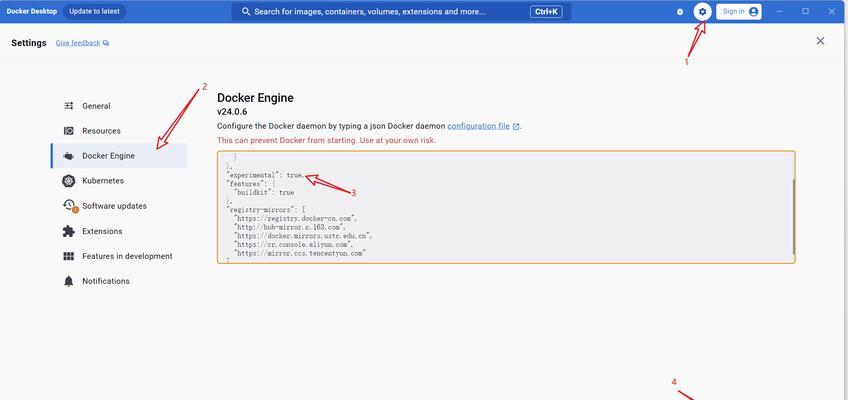
Task: Click the Kubernetes helm wheel icon
Action: [69, 181]
